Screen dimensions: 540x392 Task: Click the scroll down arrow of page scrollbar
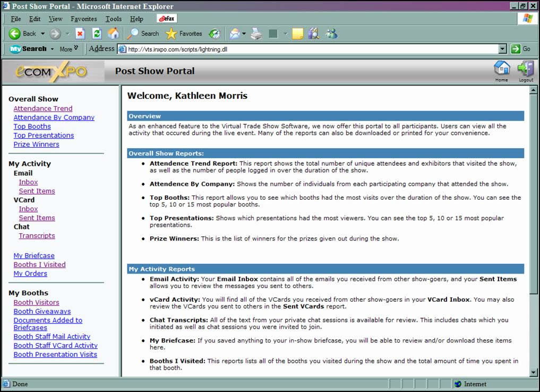pos(534,373)
